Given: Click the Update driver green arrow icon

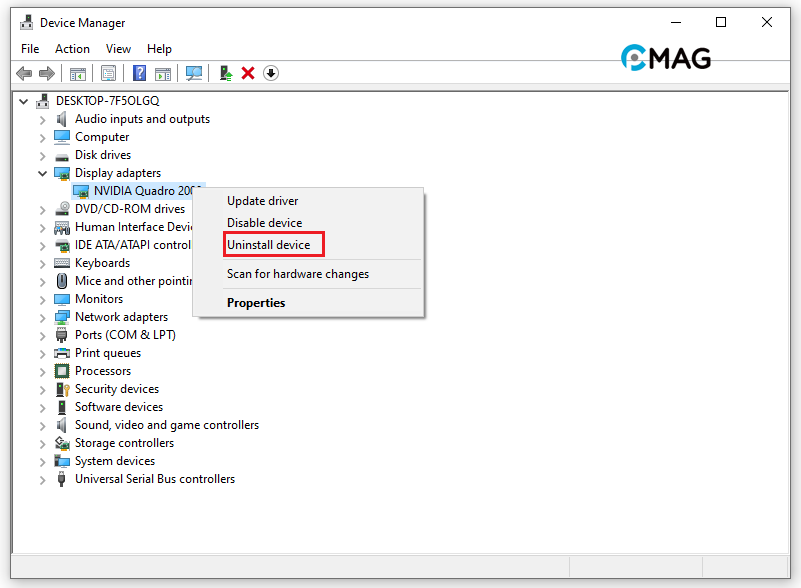Looking at the screenshot, I should (x=226, y=73).
